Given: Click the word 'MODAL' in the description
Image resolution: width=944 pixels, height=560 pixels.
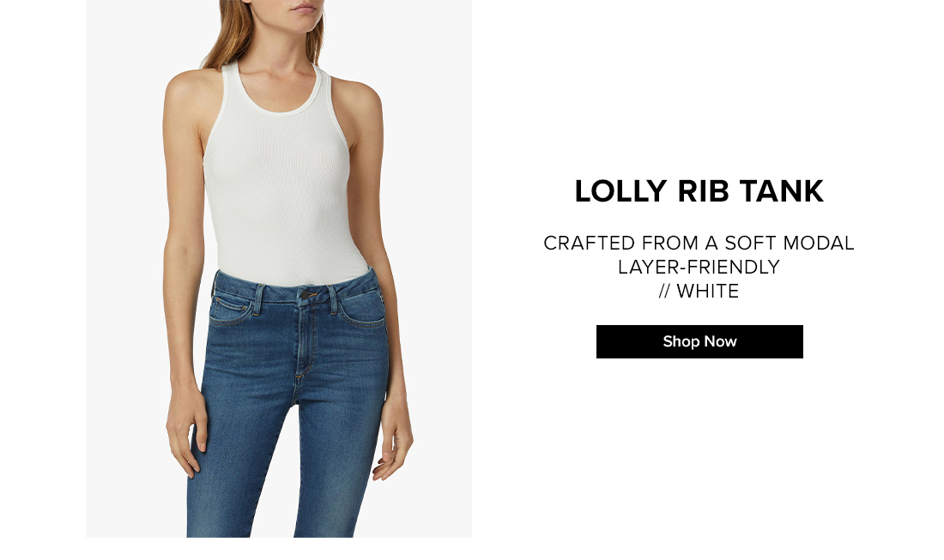Looking at the screenshot, I should pos(819,243).
